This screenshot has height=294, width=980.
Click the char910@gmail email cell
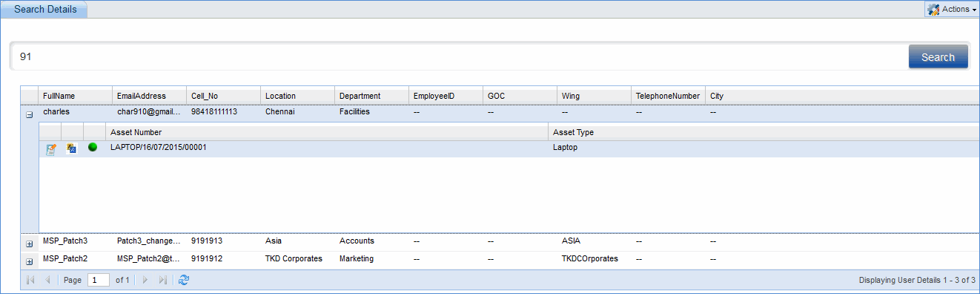(x=149, y=112)
